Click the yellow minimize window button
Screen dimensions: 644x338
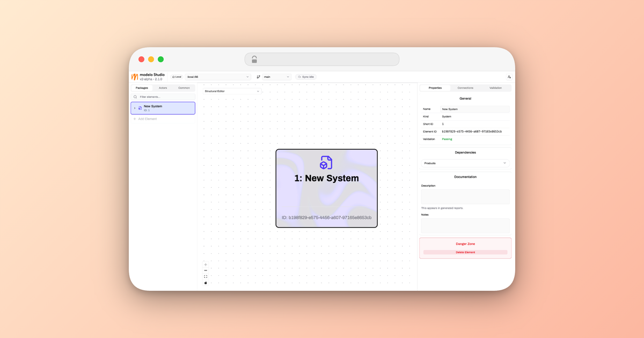click(x=151, y=59)
